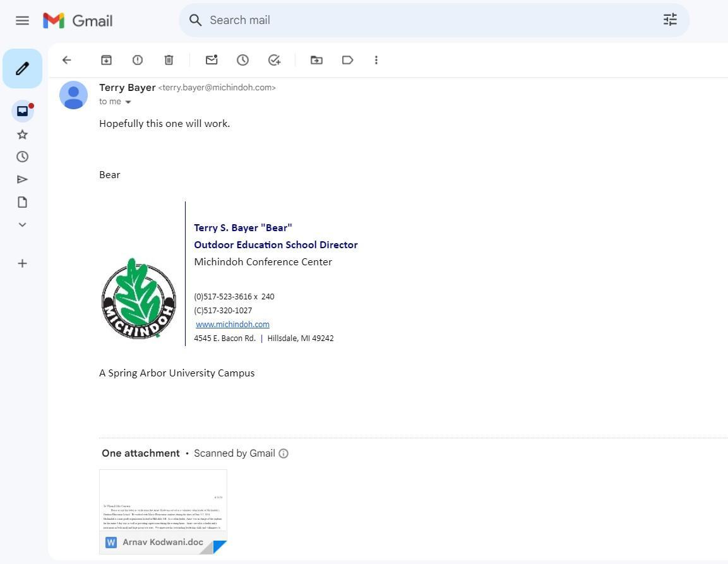This screenshot has width=728, height=564.
Task: Click Terry Bayer's avatar picture
Action: pyautogui.click(x=73, y=95)
